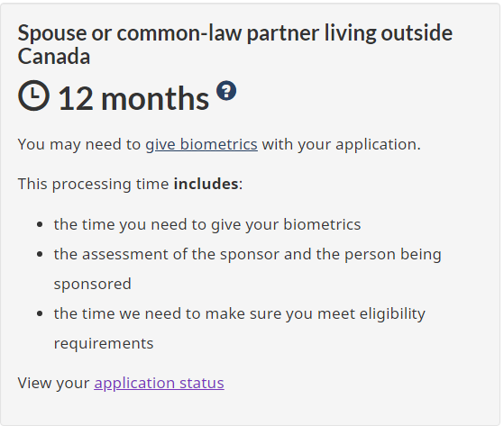504x426 pixels.
Task: Click the second bullet point marker
Action: 40,255
